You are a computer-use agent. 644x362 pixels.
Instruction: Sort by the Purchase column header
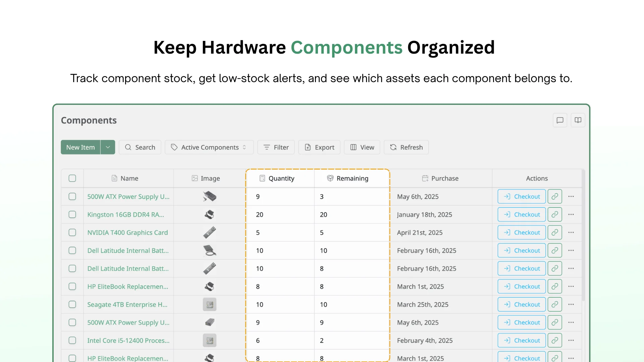click(x=440, y=178)
